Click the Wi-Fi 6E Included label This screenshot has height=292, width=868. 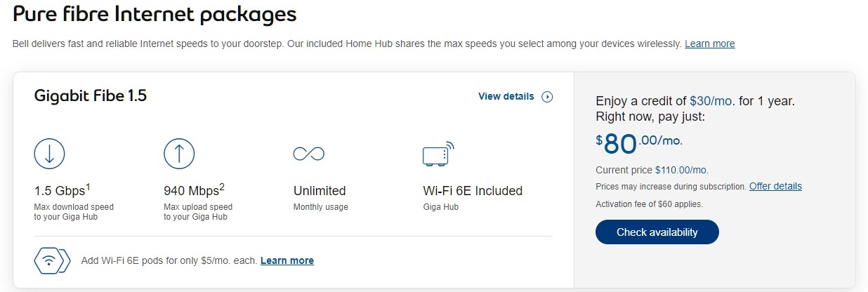coord(473,190)
